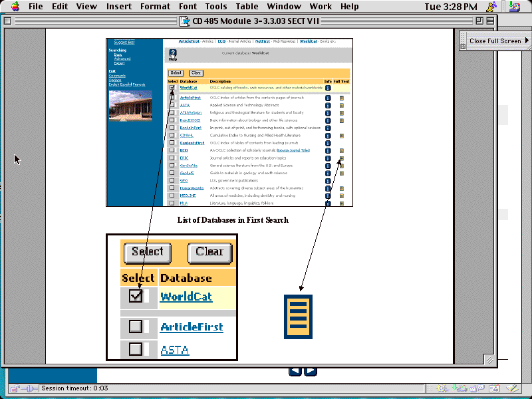Check the ERIC row checkbox
The image size is (532, 399).
tap(172, 158)
